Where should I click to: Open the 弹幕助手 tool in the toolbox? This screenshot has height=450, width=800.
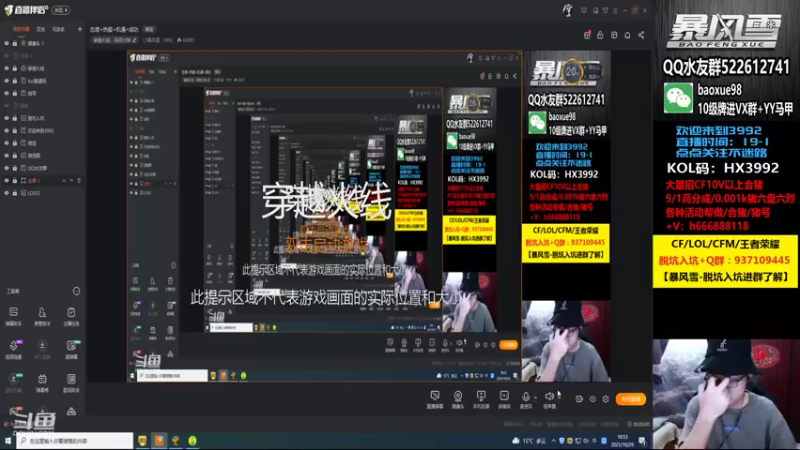point(14,316)
